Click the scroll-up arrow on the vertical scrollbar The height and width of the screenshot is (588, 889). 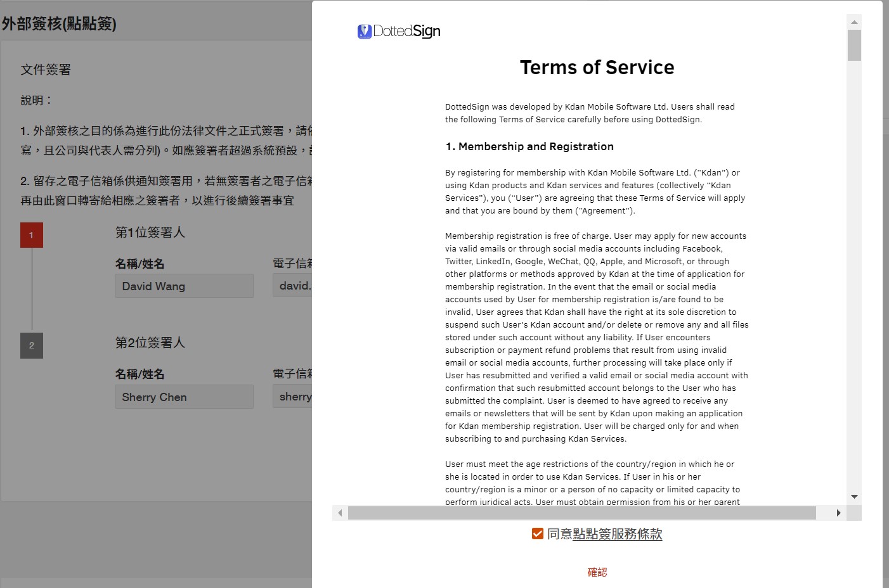pos(853,21)
